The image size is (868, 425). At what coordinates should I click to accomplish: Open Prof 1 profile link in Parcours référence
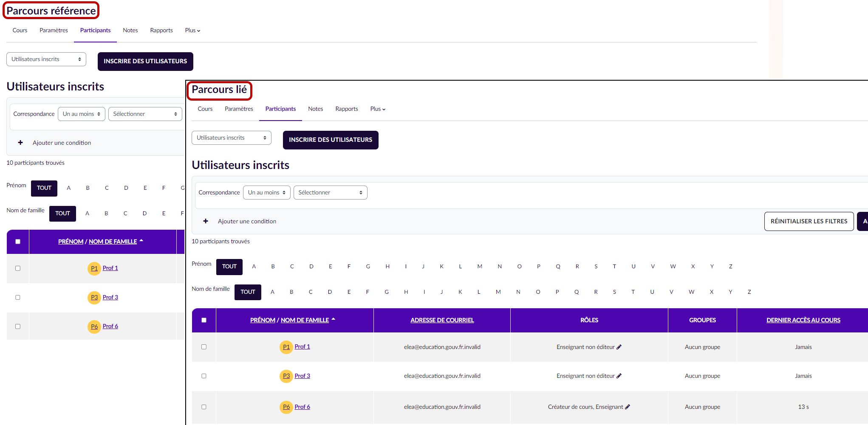110,268
